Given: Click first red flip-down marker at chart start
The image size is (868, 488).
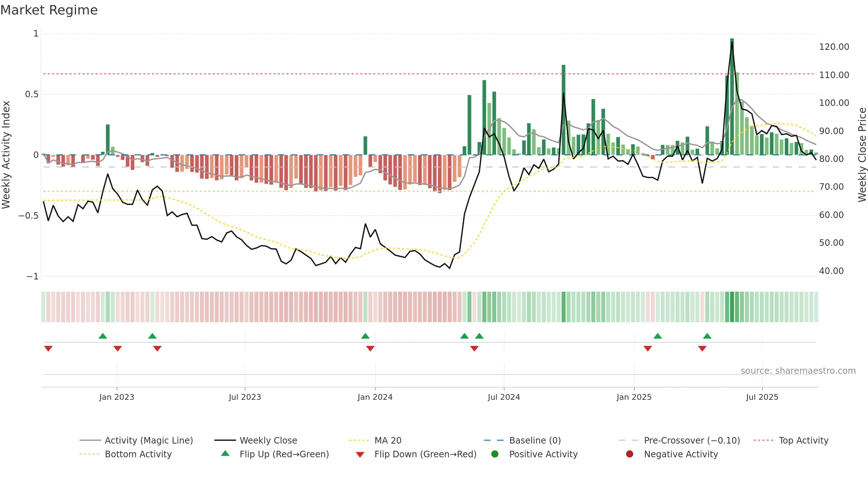Looking at the screenshot, I should point(48,348).
